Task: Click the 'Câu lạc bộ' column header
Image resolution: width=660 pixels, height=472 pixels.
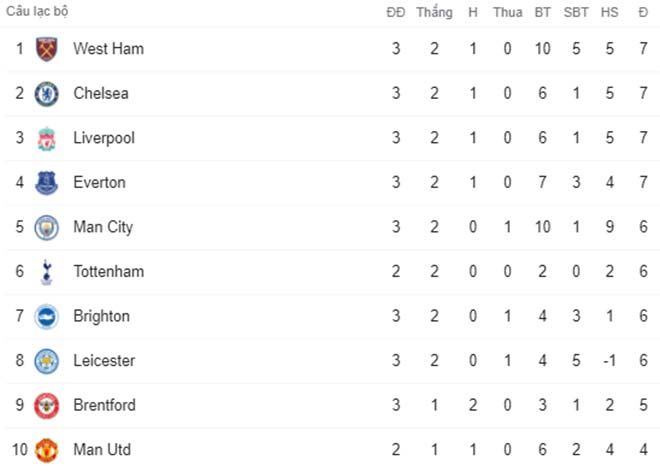Action: pos(38,12)
